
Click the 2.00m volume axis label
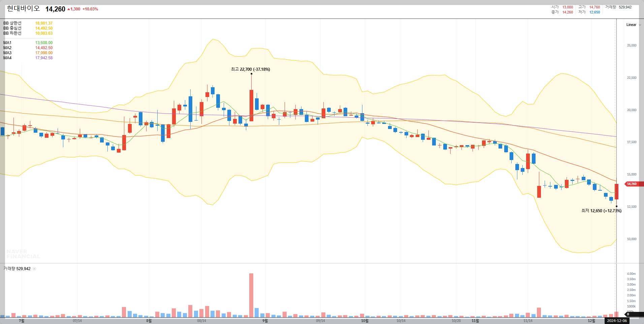coord(631,295)
